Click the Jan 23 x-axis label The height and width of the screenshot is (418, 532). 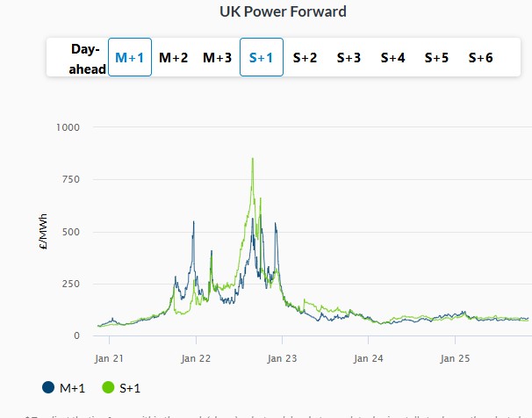click(282, 358)
